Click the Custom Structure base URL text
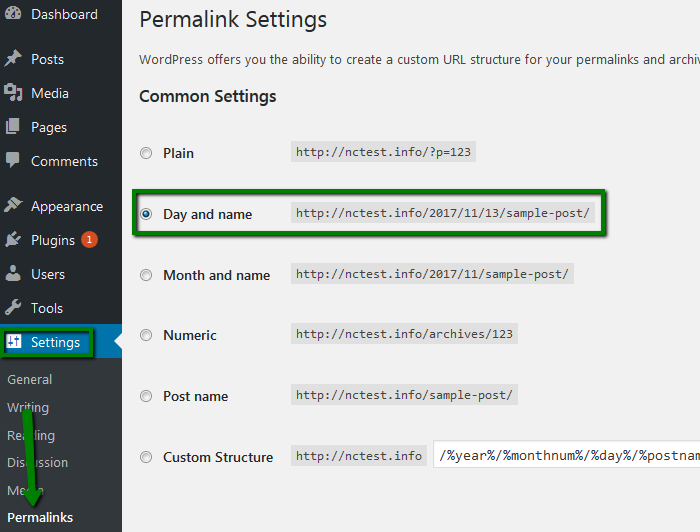This screenshot has height=532, width=700. click(x=358, y=456)
